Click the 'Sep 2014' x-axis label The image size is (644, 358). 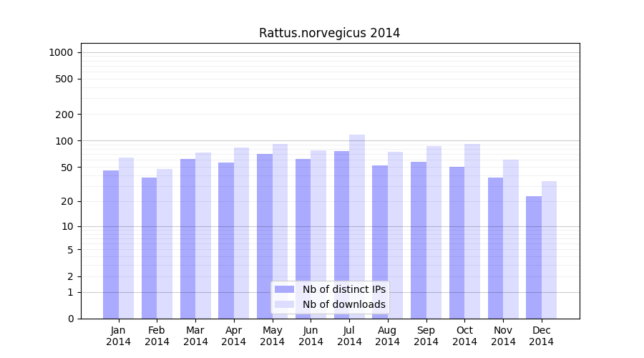[x=426, y=336]
